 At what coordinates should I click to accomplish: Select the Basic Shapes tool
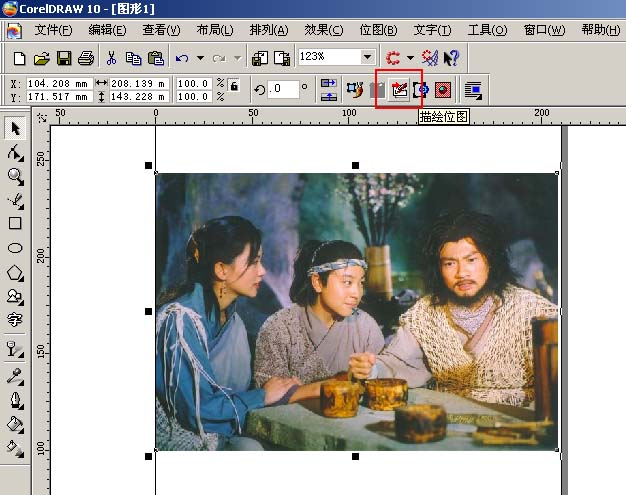(15, 296)
